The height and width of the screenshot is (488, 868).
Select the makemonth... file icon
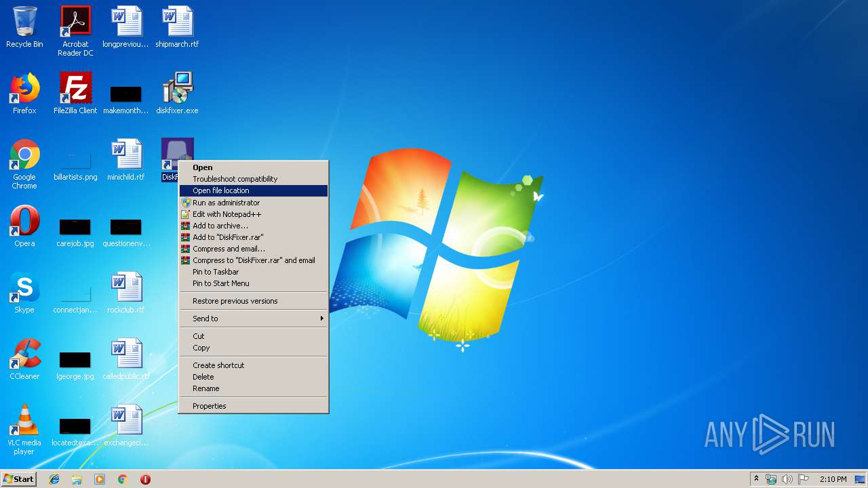click(126, 99)
